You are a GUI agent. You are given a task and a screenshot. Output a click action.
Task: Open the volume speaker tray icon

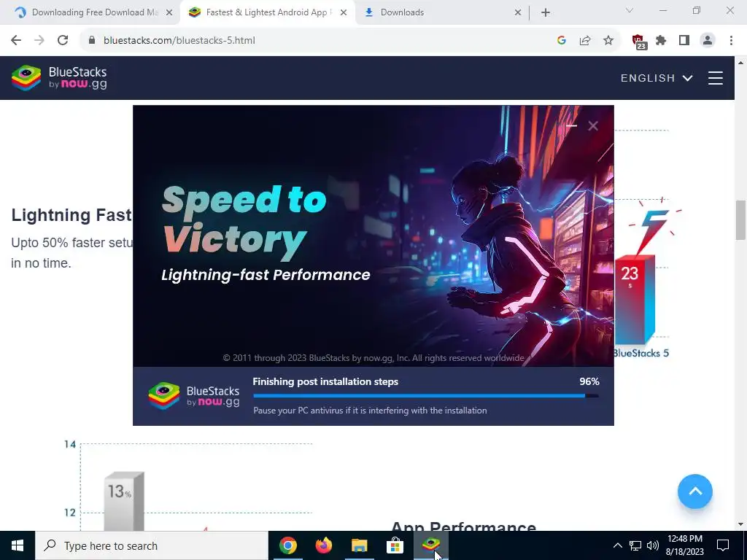653,545
